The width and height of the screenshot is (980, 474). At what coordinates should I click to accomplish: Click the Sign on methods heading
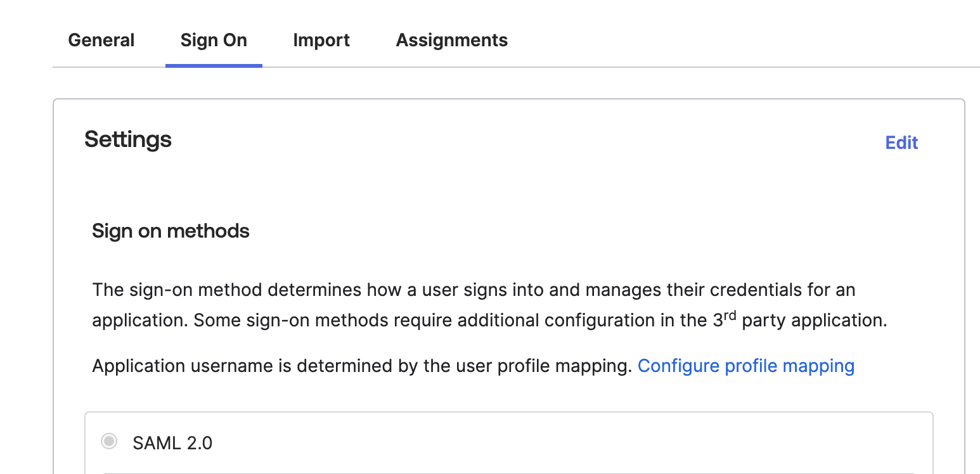[171, 231]
